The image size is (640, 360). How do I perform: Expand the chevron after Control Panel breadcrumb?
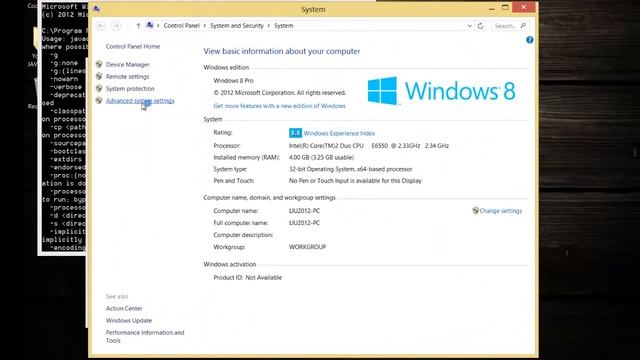point(205,26)
